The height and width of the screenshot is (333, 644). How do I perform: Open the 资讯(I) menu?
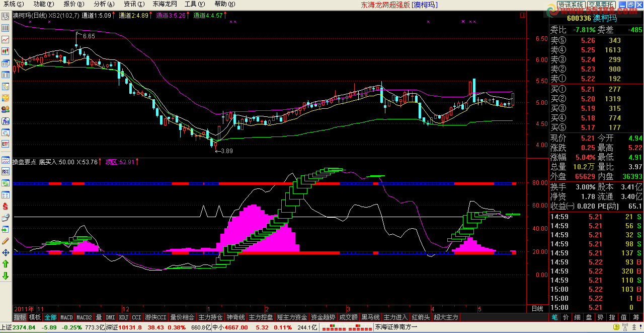coord(133,4)
